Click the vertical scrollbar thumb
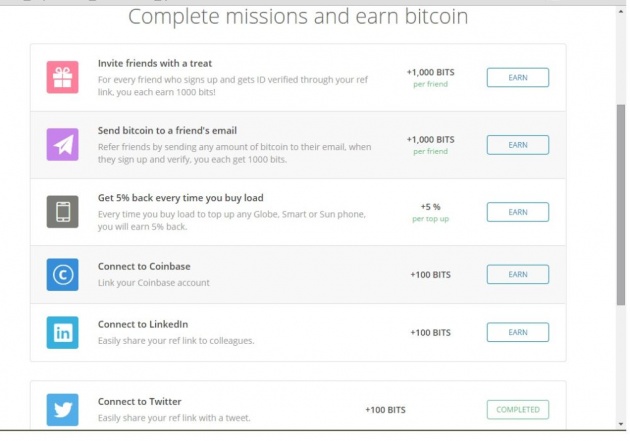This screenshot has width=630, height=441. pyautogui.click(x=621, y=205)
